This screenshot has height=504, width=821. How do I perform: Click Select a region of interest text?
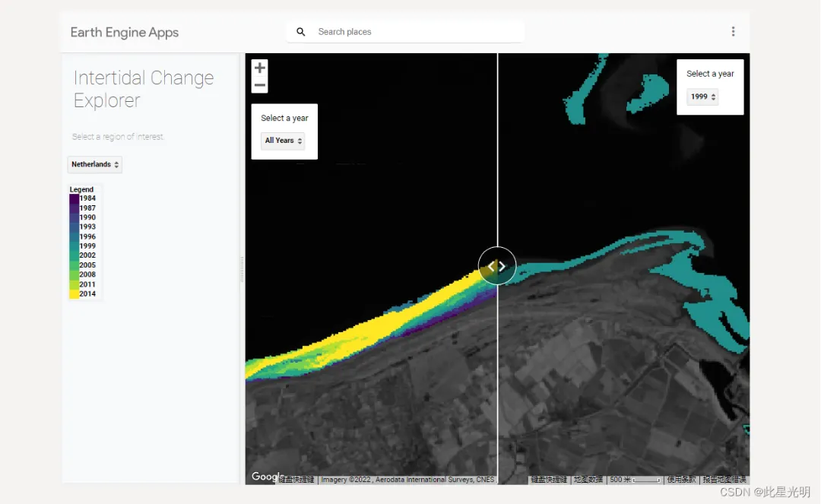[x=118, y=137]
